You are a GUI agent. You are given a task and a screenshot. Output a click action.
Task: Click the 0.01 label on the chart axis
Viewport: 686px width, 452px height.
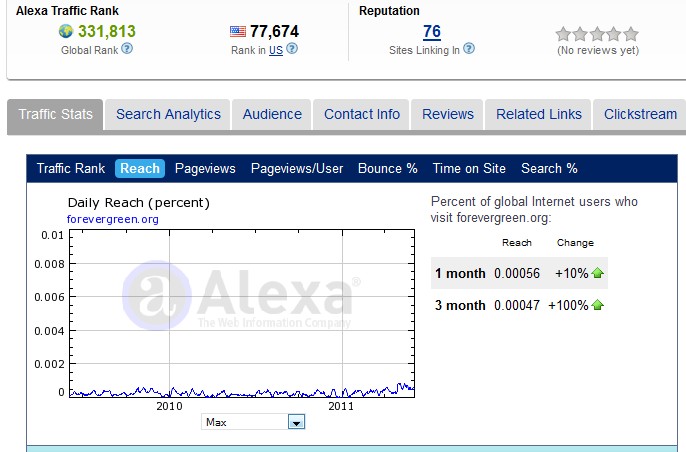click(52, 235)
